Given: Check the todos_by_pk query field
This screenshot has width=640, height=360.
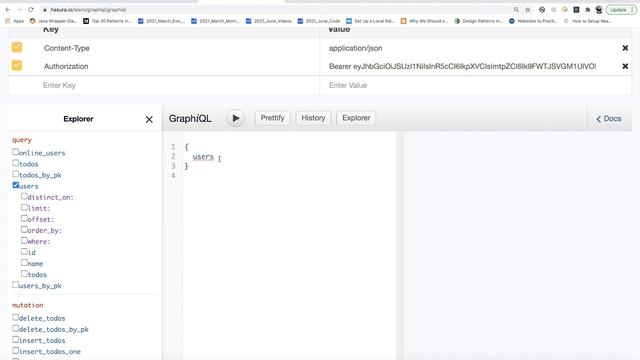Looking at the screenshot, I should click(16, 174).
